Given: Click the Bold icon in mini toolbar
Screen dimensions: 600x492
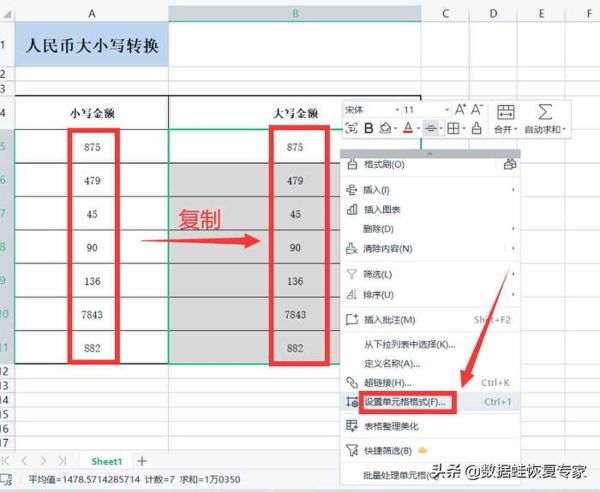Looking at the screenshot, I should [x=368, y=128].
